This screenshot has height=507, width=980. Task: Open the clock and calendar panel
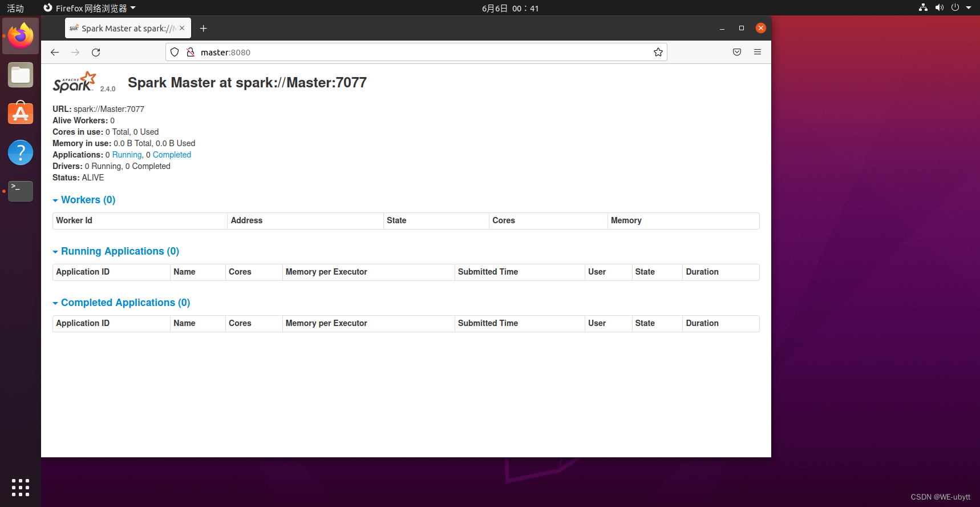(510, 8)
